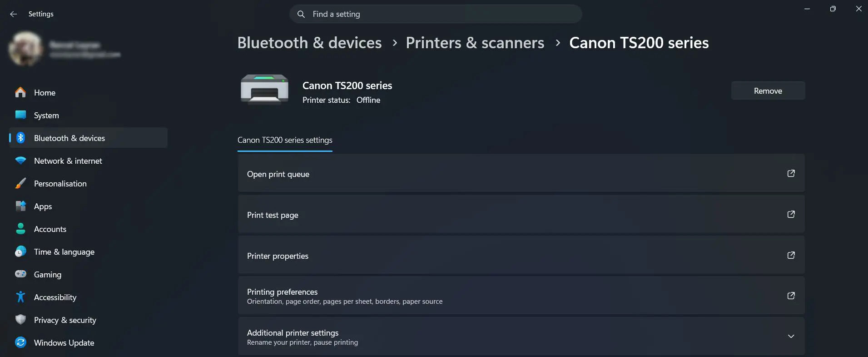The width and height of the screenshot is (868, 357).
Task: Open Windows Update page
Action: 88,342
